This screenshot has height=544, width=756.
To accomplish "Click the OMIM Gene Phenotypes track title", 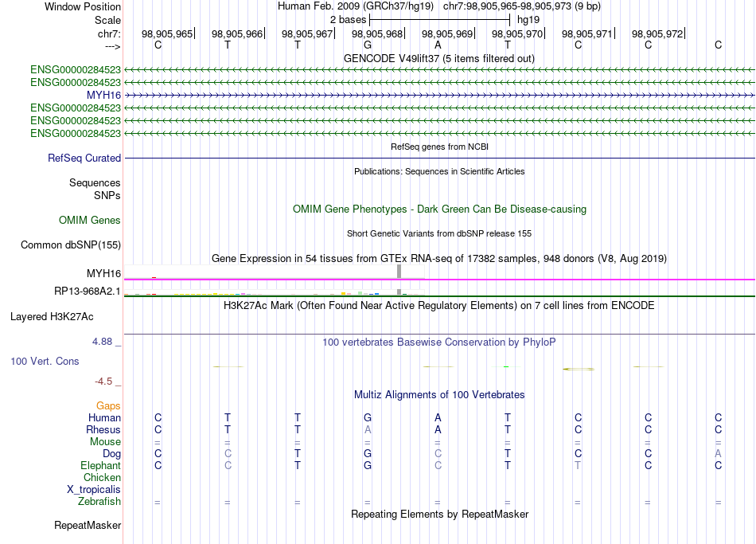I will point(439,209).
